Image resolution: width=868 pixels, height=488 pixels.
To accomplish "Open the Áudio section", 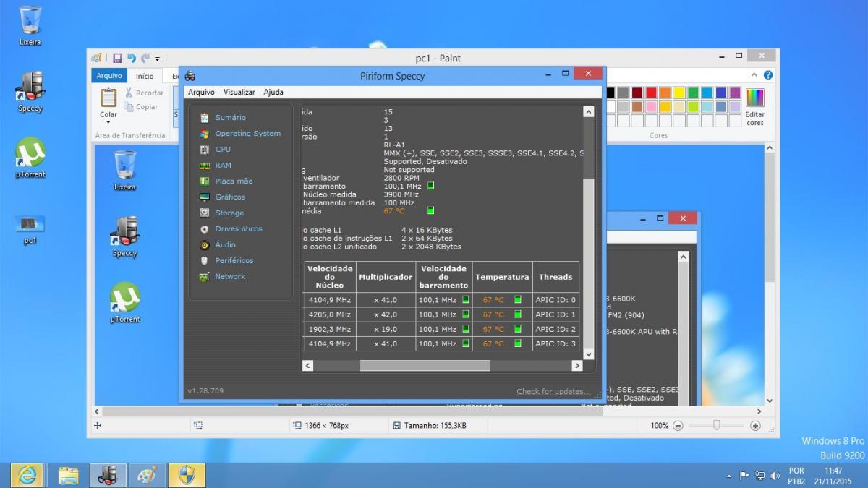I will (x=225, y=244).
